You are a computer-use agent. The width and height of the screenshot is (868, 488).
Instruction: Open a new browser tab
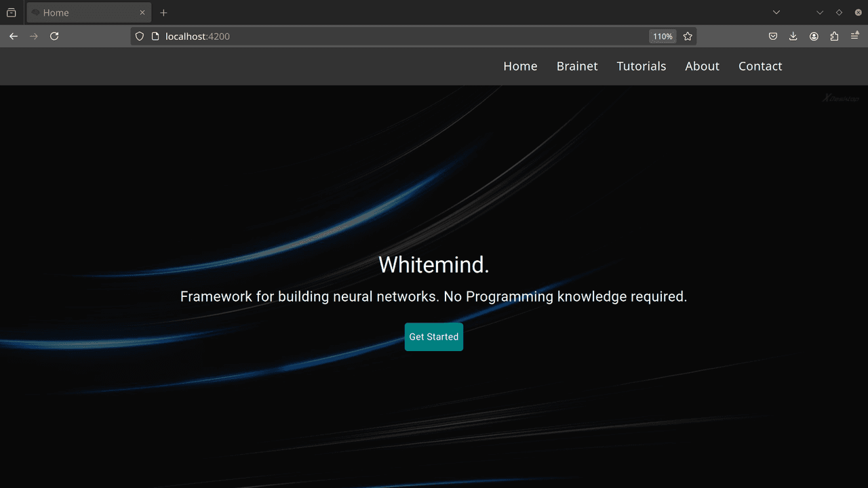pos(163,12)
